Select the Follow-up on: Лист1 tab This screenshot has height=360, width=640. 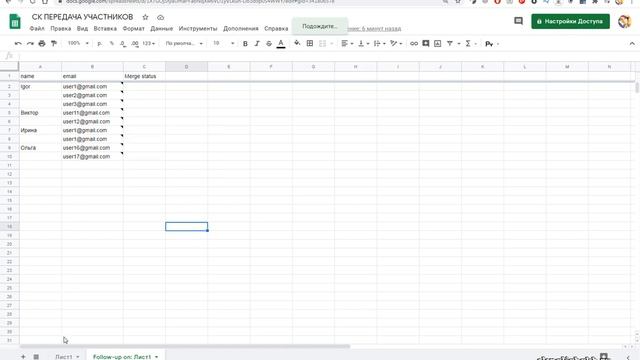[122, 357]
